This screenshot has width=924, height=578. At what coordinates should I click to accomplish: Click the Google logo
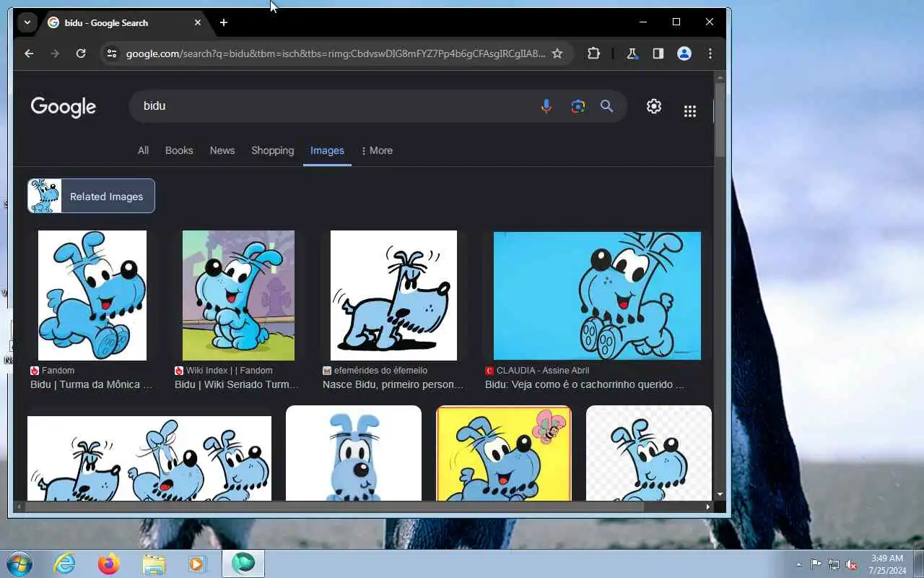tap(64, 107)
